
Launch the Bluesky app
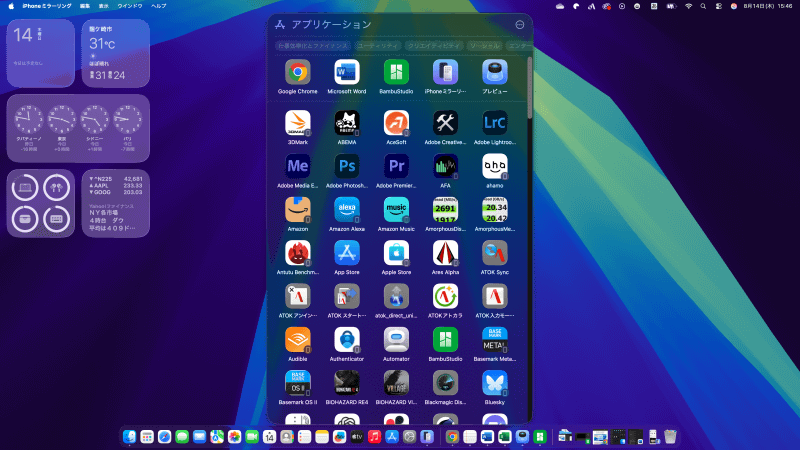[494, 383]
